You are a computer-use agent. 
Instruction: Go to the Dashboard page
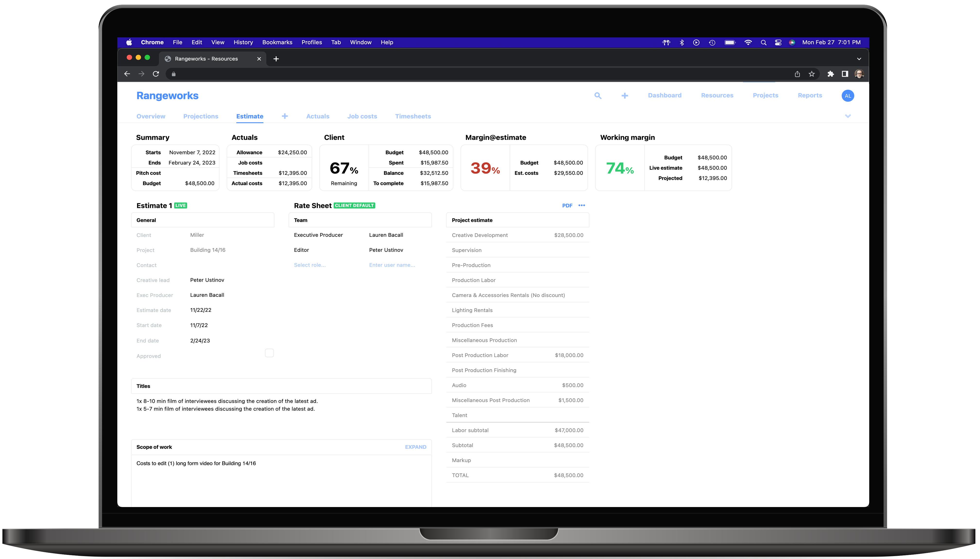[664, 95]
